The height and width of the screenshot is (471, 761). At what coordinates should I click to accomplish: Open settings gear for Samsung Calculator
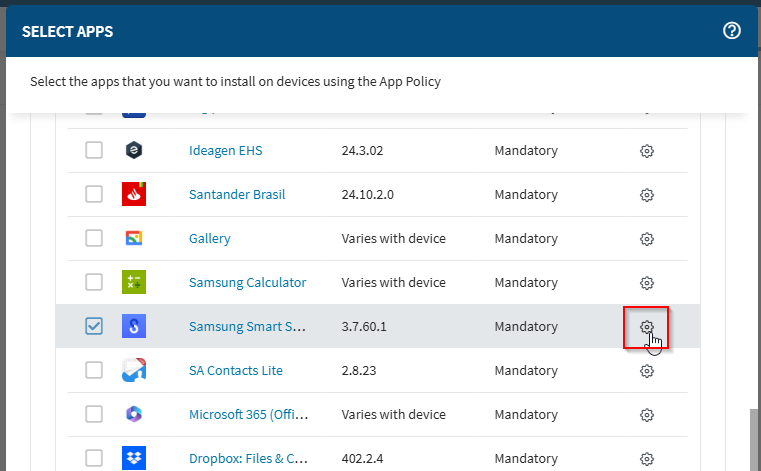tap(646, 283)
